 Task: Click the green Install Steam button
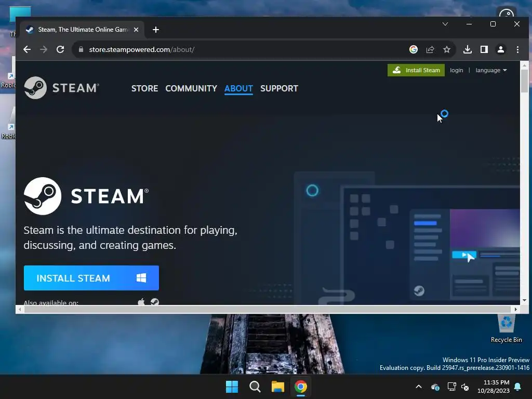pyautogui.click(x=416, y=70)
